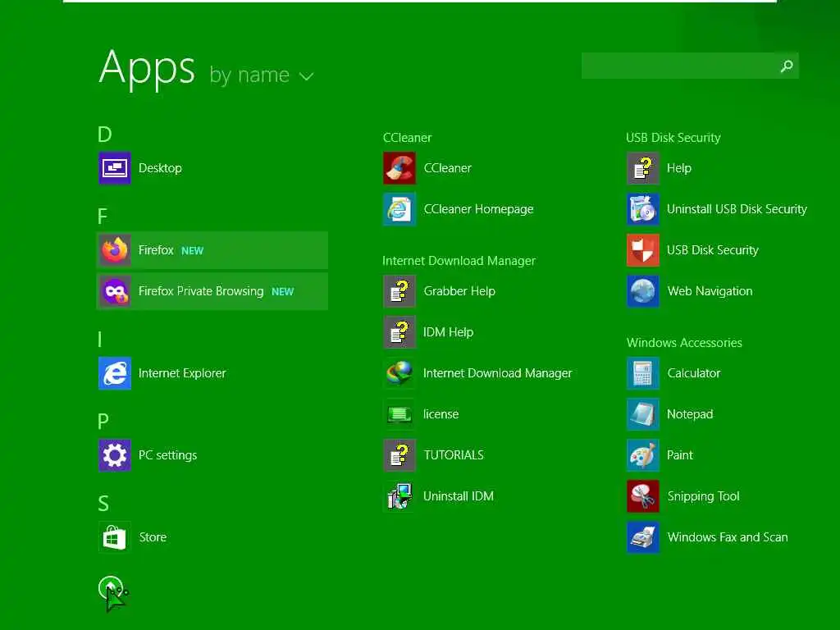
Task: Open Windows Fax and Scan icon
Action: (x=643, y=537)
